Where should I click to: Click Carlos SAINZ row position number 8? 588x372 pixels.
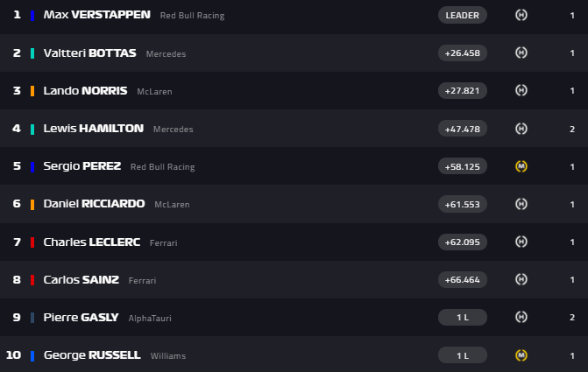click(x=17, y=279)
